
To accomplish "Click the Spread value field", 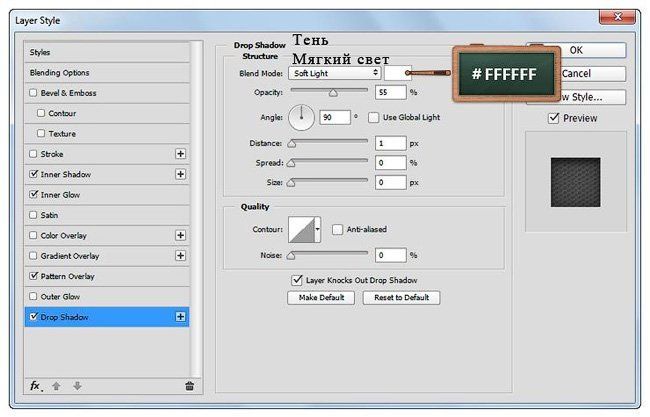I will [x=390, y=162].
